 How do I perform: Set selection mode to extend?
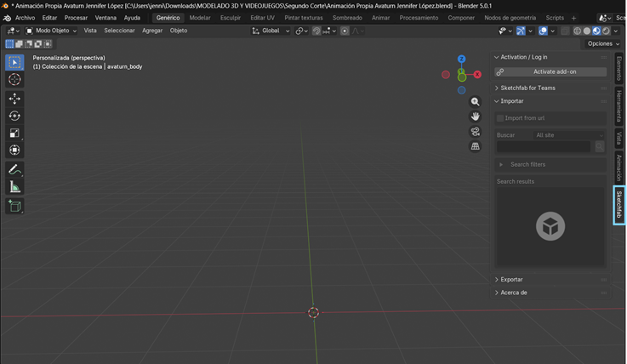tap(20, 44)
